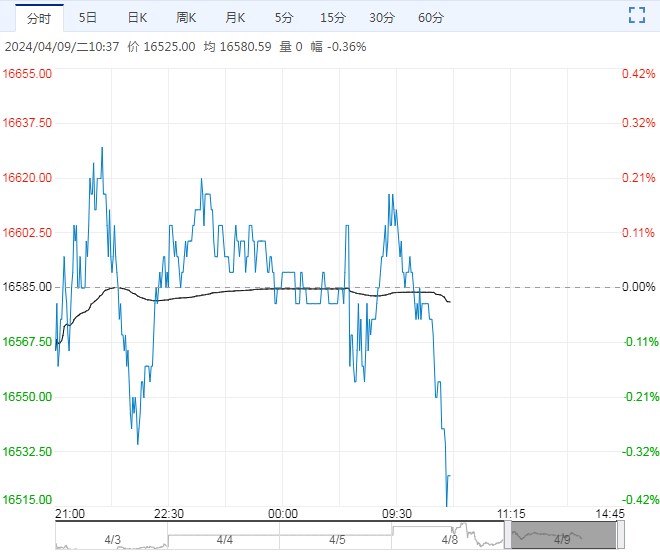Image resolution: width=660 pixels, height=557 pixels.
Task: Select the 15分 interval tab
Action: [333, 18]
